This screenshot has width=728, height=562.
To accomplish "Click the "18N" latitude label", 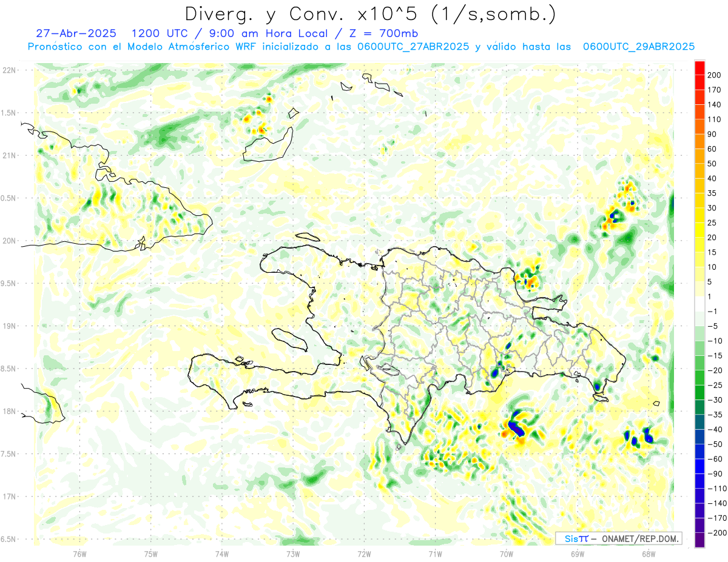I will 9,411.
